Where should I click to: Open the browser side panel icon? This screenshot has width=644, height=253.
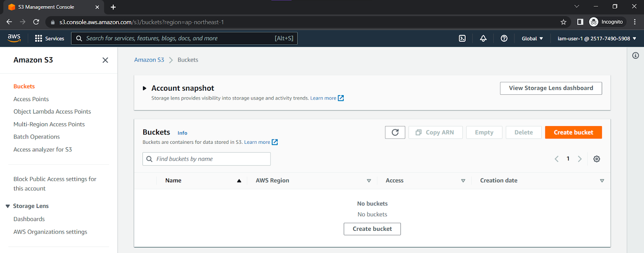point(580,22)
